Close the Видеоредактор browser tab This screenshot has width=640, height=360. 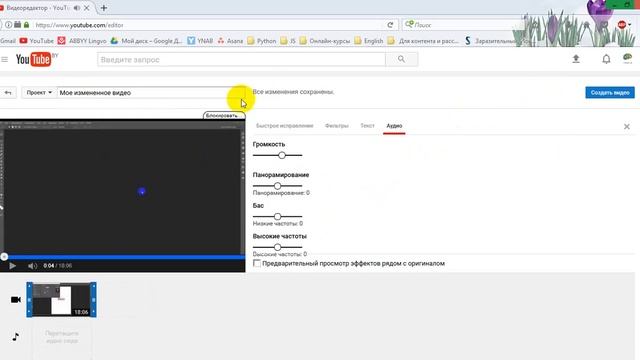coord(87,8)
